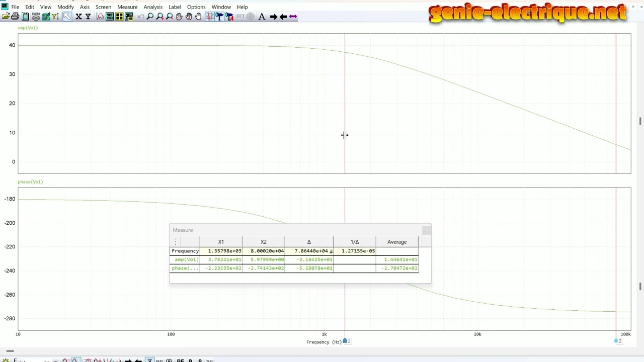The height and width of the screenshot is (362, 644).
Task: Open the View menu
Action: pyautogui.click(x=45, y=7)
